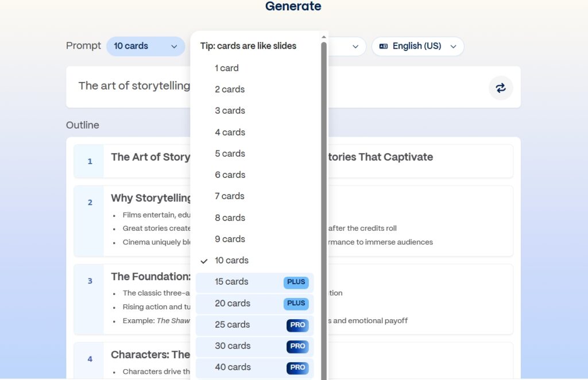Expand the partially hidden dropdown chevron
This screenshot has height=380, width=588.
pyautogui.click(x=355, y=46)
